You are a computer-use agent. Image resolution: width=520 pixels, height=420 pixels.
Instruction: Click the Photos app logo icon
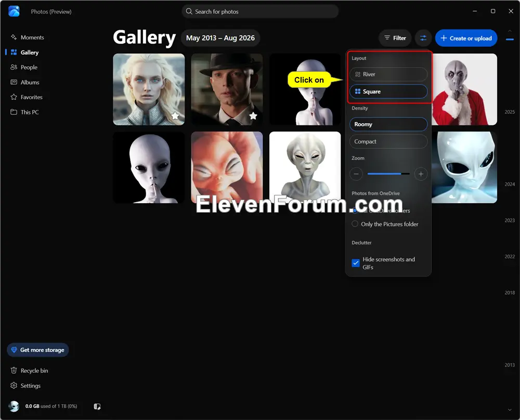click(14, 11)
